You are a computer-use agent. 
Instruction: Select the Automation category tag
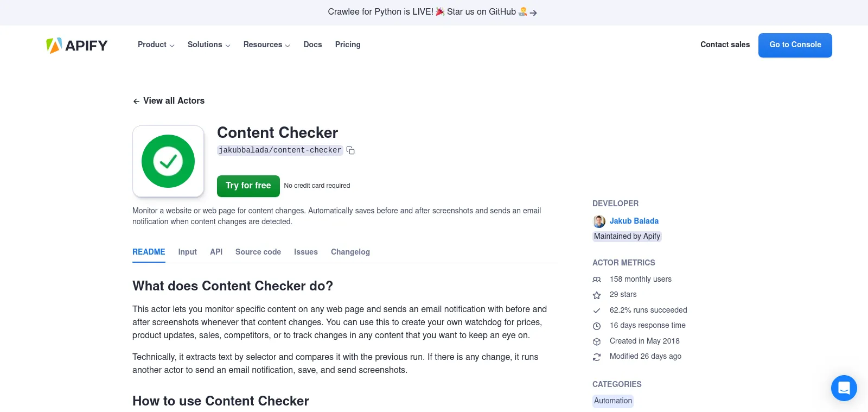[613, 401]
